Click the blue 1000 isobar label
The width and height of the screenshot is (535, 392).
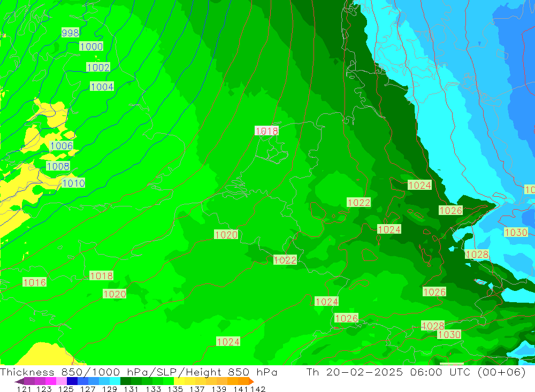91,47
